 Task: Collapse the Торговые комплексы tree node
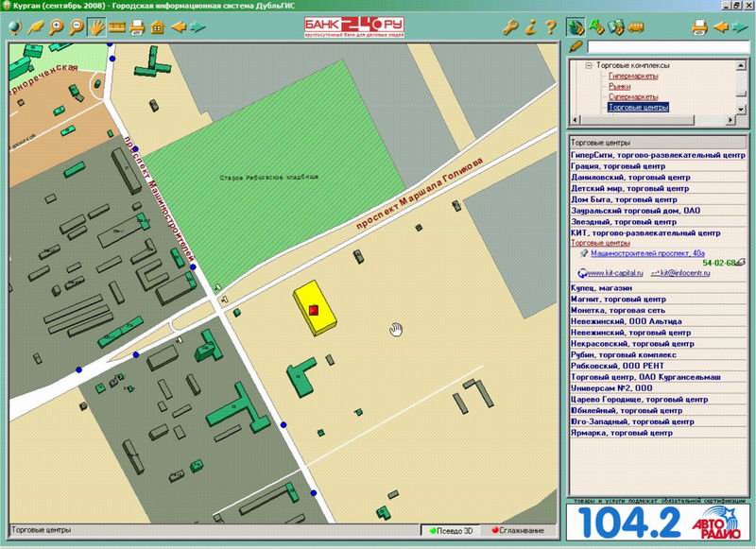[587, 65]
